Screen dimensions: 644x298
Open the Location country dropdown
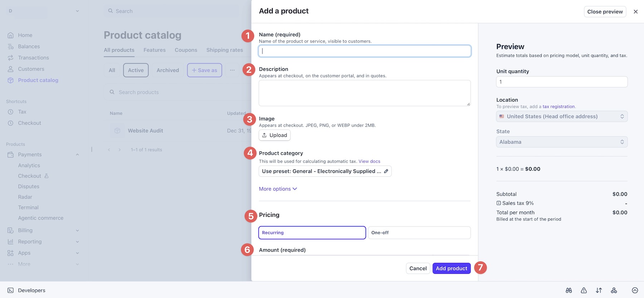click(562, 116)
